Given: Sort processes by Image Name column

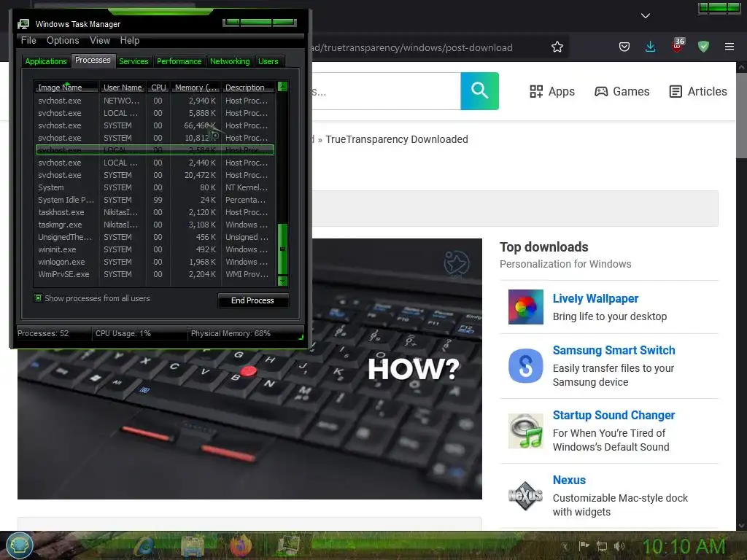Looking at the screenshot, I should tap(66, 87).
